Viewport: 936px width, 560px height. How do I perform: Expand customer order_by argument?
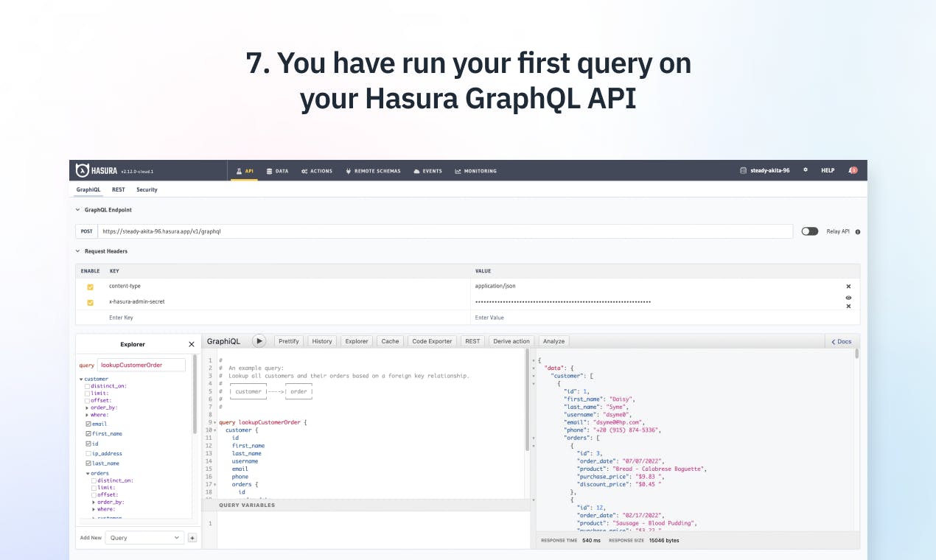[x=88, y=407]
